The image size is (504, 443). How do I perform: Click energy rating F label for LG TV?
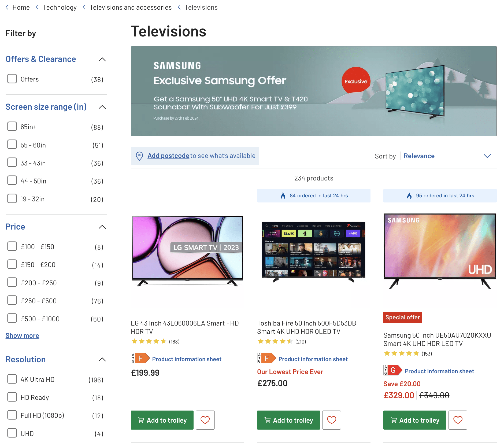click(140, 358)
